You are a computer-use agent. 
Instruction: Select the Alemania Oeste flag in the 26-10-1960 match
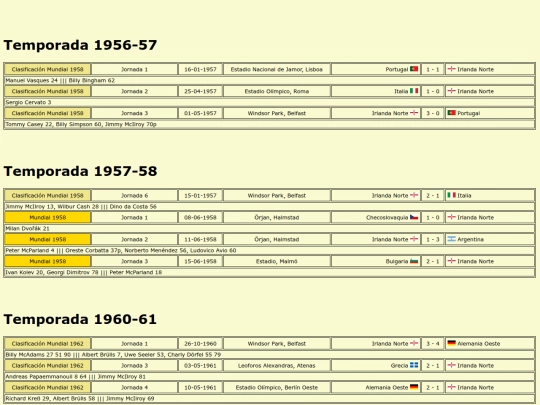coord(451,343)
